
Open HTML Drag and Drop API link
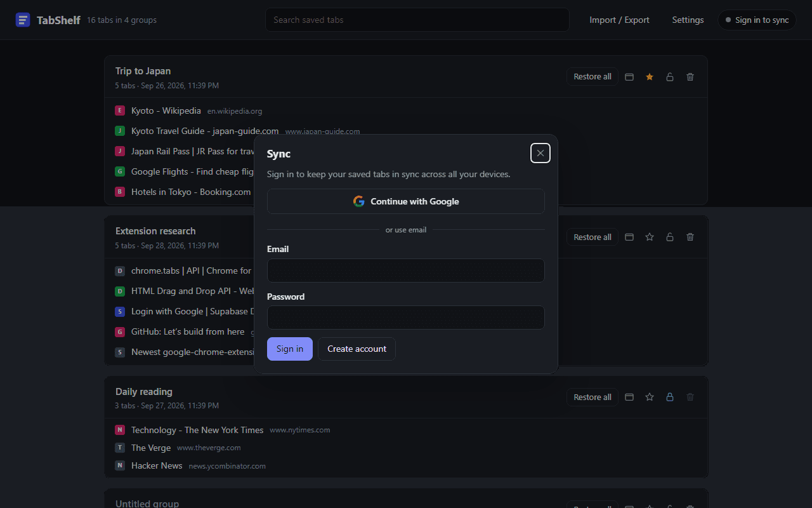[193, 291]
